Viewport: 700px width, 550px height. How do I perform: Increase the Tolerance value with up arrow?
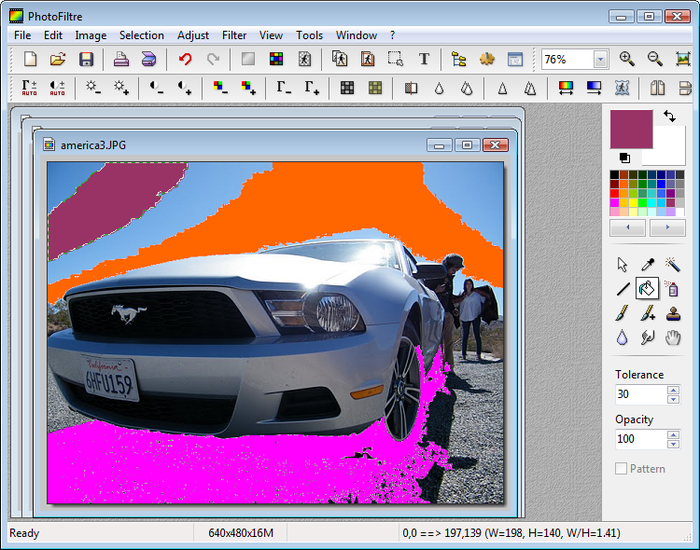click(x=672, y=389)
